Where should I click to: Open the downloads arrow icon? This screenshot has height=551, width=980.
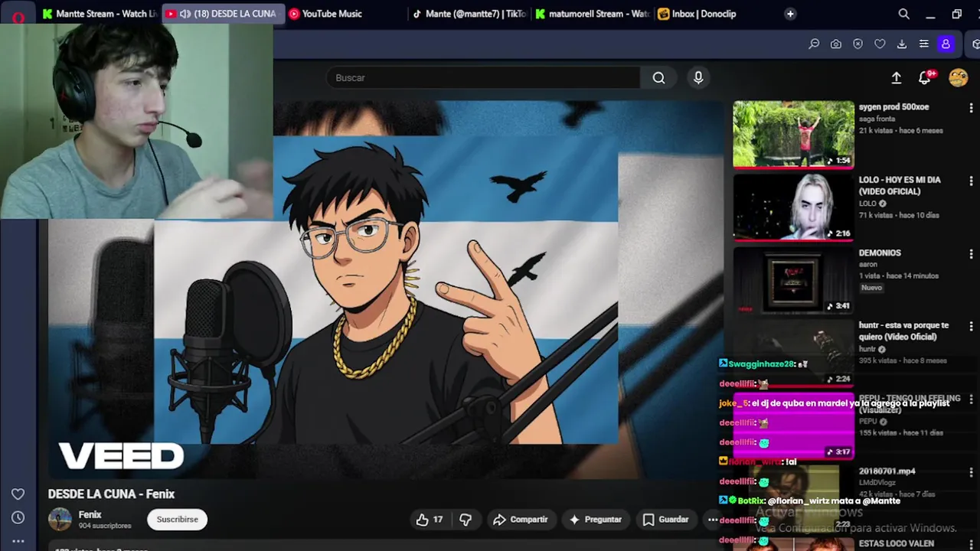[x=902, y=44]
